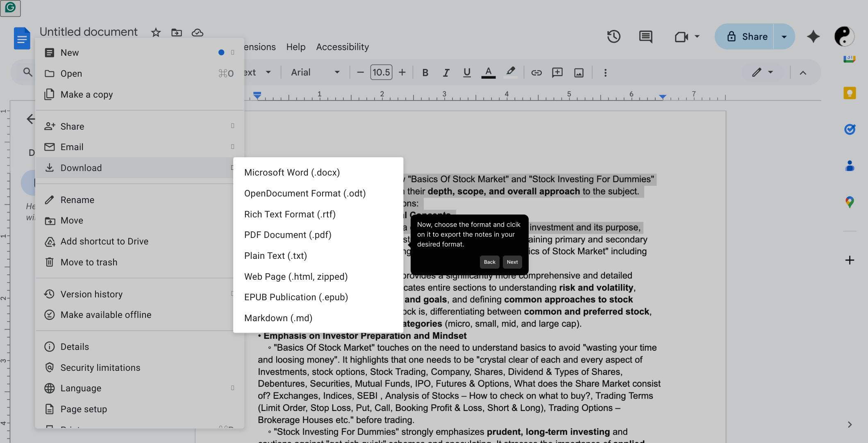Open the Arial font dropdown
Viewport: 868px width, 443px height.
(x=315, y=72)
